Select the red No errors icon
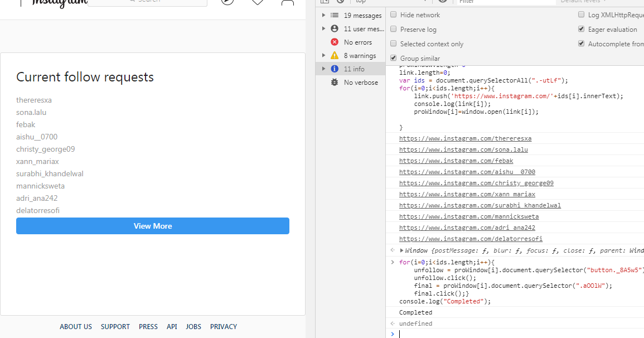 [x=335, y=42]
